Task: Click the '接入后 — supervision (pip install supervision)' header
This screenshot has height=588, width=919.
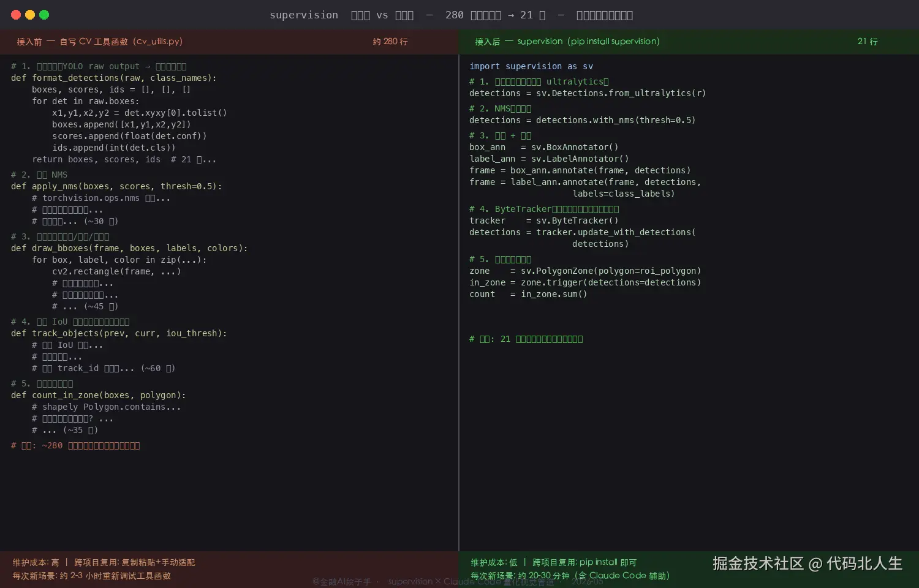Action: (567, 42)
